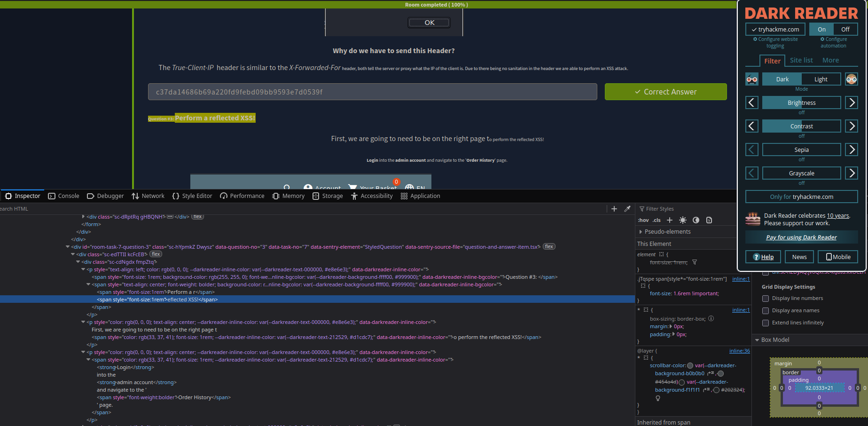Click the plus icon to create new node
Image resolution: width=868 pixels, height=426 pixels.
coord(614,209)
